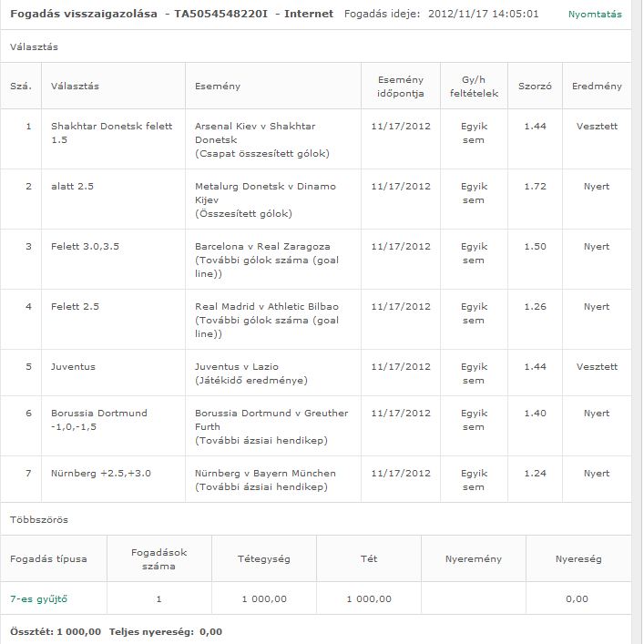Screen dimensions: 644x644
Task: Click the Gy/h feltételek column header
Action: [473, 87]
